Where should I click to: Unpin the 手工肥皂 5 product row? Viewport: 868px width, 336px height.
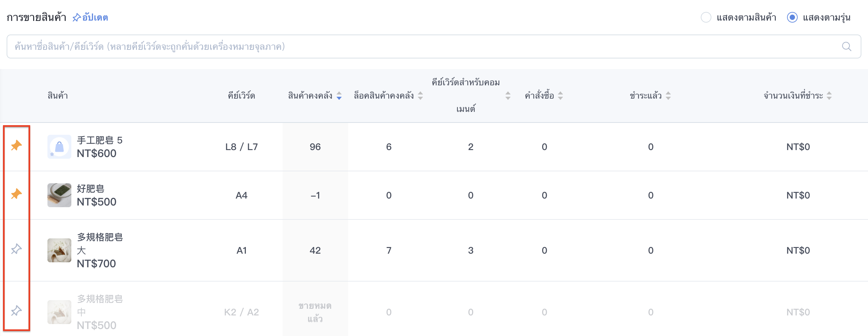click(x=16, y=145)
